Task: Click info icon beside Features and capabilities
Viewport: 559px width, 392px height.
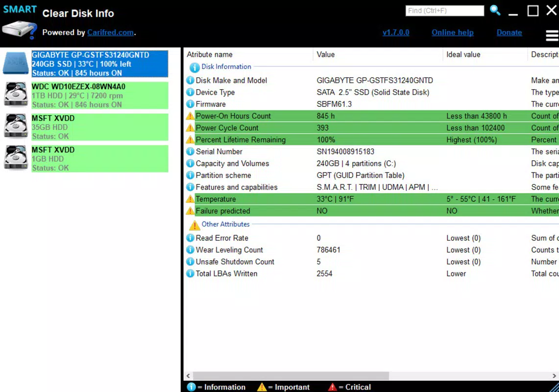Action: 191,187
